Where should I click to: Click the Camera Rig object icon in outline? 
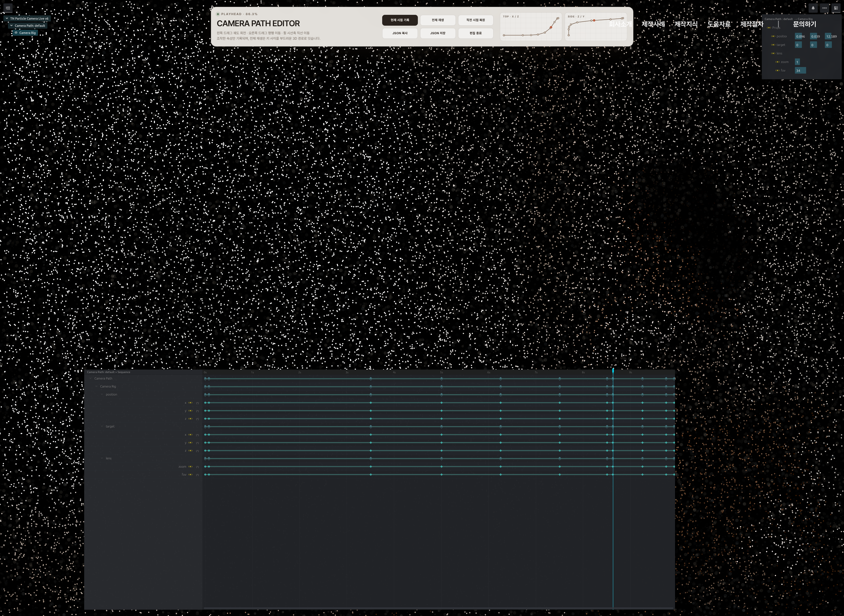pos(16,33)
